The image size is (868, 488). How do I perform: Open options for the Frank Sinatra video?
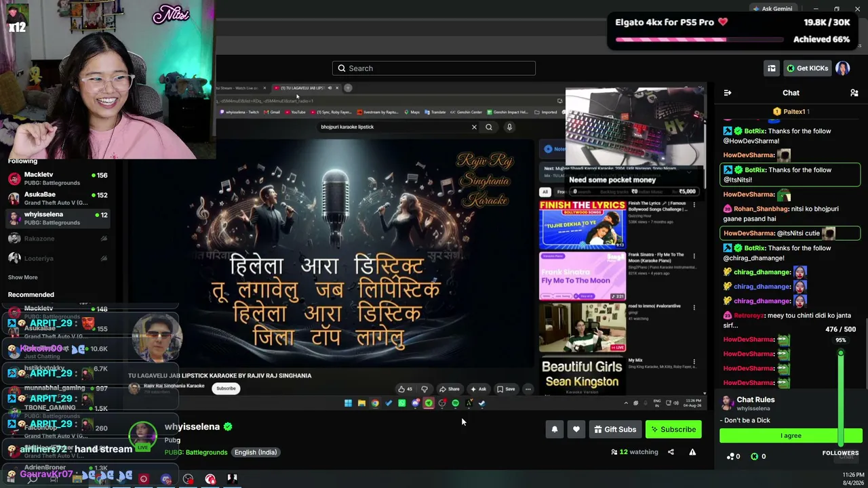coord(694,256)
